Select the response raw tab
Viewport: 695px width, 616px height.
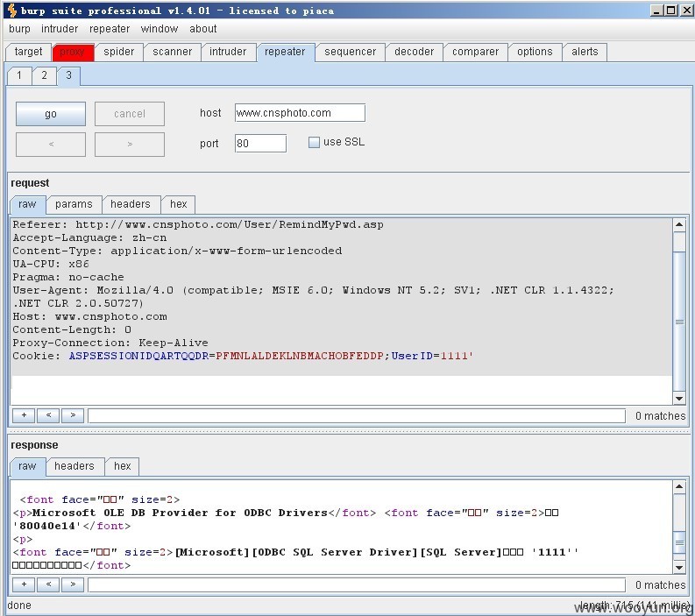27,466
